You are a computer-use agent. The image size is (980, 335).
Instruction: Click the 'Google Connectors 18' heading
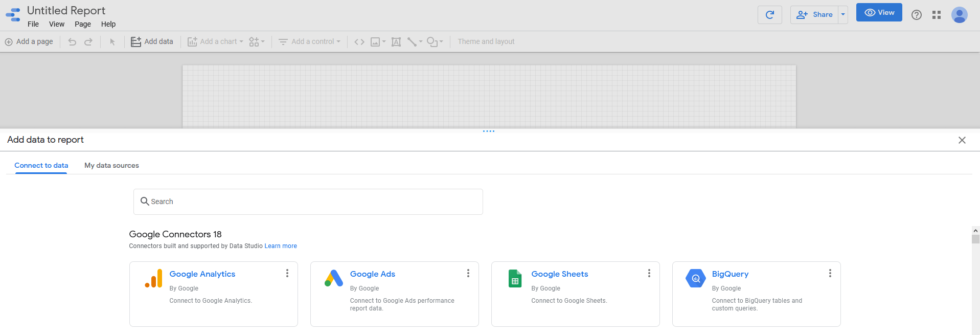click(x=175, y=234)
